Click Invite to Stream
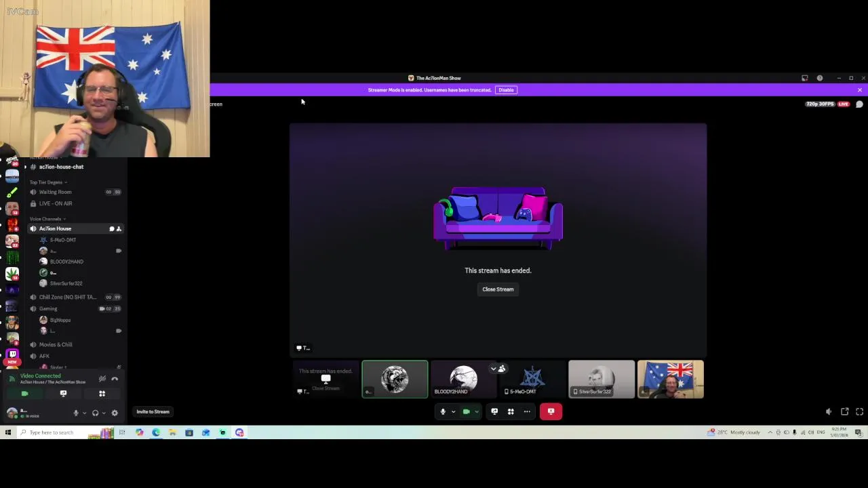This screenshot has width=868, height=488. [x=153, y=411]
